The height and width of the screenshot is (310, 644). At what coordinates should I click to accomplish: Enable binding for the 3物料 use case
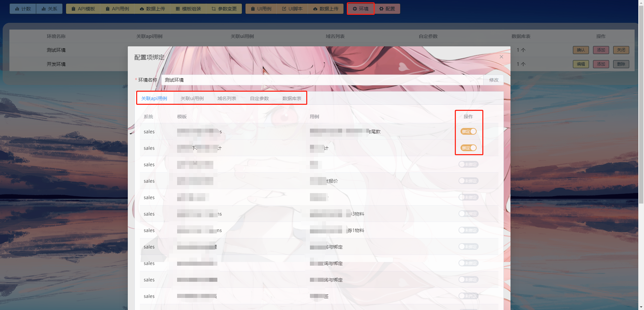pyautogui.click(x=468, y=214)
